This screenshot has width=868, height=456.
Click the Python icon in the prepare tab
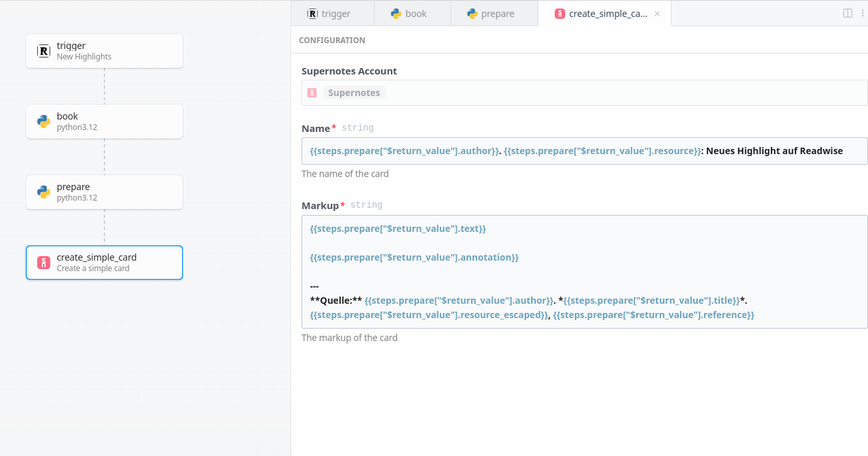[473, 14]
